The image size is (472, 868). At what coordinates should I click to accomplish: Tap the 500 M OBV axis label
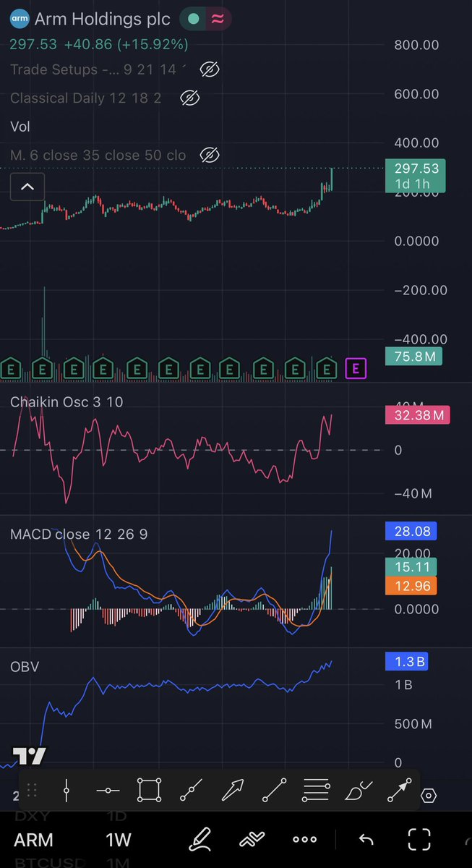[x=413, y=723]
